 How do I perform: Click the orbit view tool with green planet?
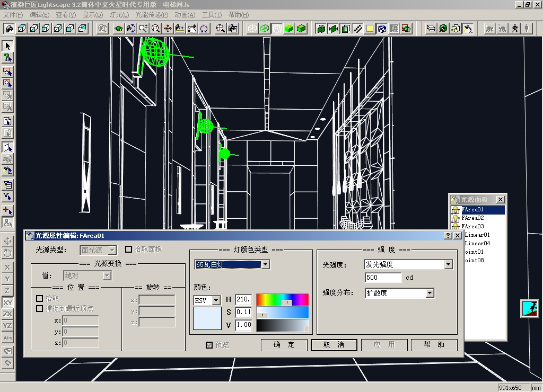[x=118, y=29]
